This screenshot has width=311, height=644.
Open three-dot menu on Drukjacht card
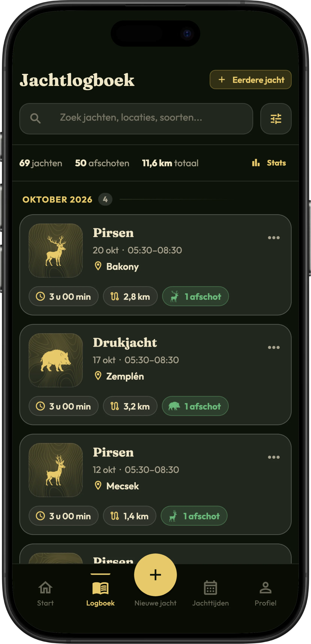click(274, 347)
